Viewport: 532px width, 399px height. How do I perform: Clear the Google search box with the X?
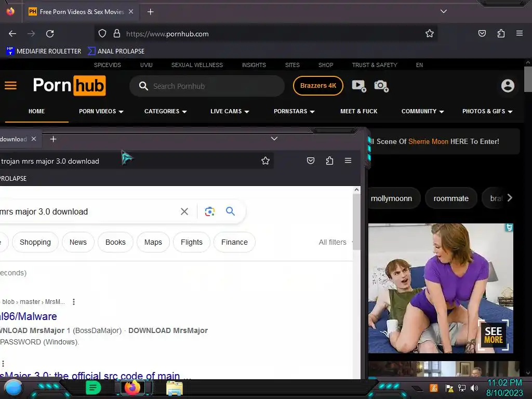[x=184, y=211]
